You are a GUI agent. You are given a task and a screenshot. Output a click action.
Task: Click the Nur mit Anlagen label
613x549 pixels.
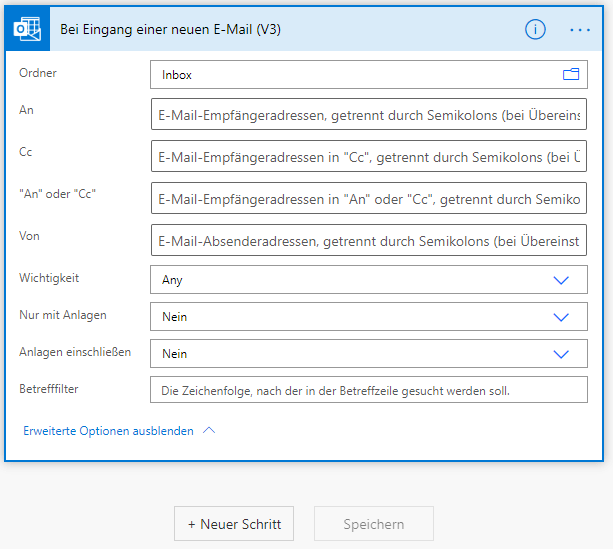pyautogui.click(x=63, y=315)
